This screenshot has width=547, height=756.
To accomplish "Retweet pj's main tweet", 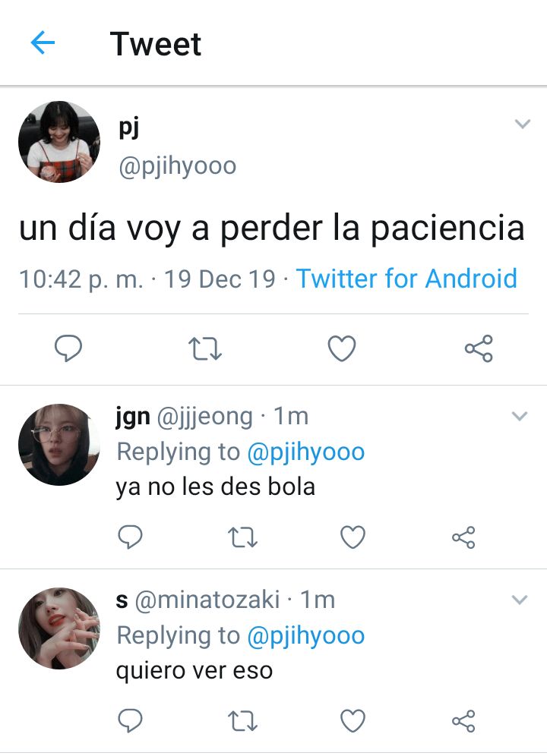I will 204,348.
